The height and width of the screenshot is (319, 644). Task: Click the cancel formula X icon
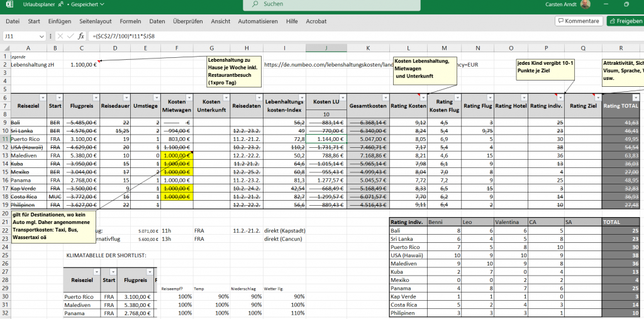60,36
